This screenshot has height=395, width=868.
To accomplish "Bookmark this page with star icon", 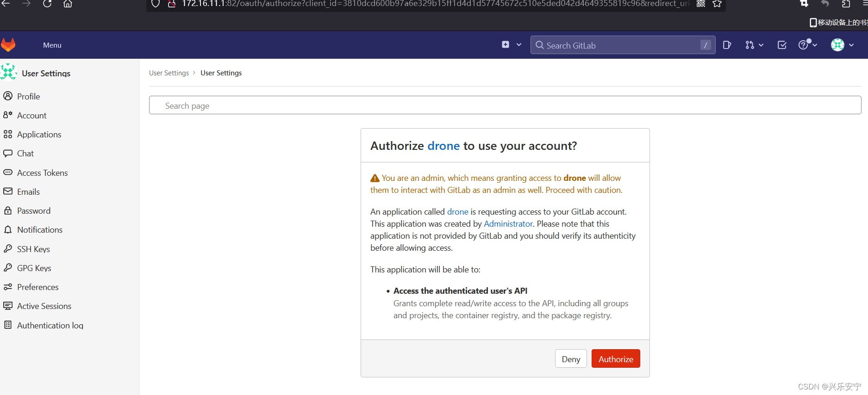I will pyautogui.click(x=717, y=4).
